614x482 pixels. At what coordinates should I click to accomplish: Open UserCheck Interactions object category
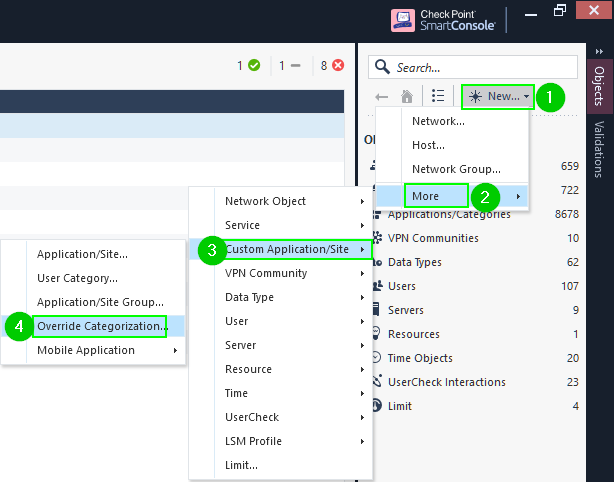point(446,382)
